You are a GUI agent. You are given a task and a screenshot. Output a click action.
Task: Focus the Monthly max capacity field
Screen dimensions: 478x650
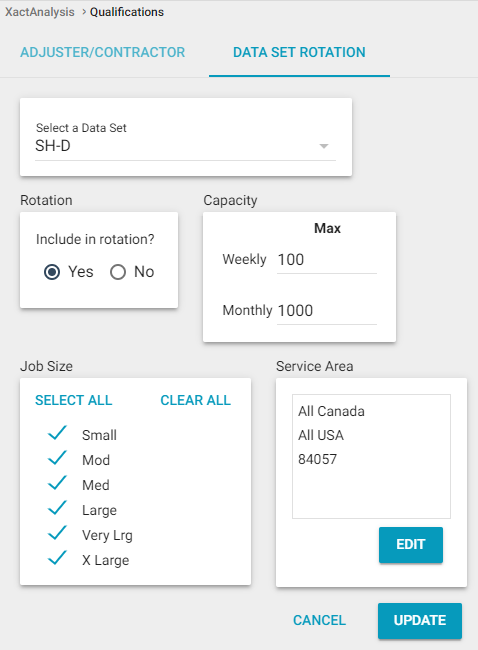[327, 310]
